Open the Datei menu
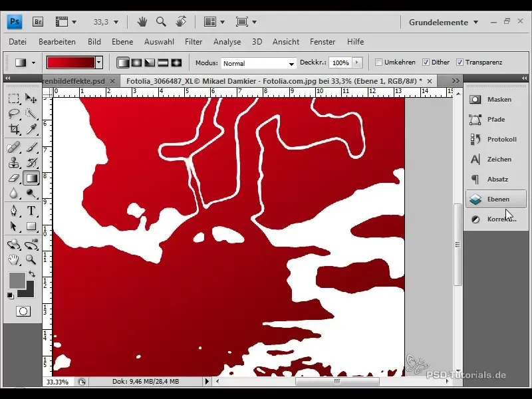This screenshot has width=532, height=399. pyautogui.click(x=18, y=42)
